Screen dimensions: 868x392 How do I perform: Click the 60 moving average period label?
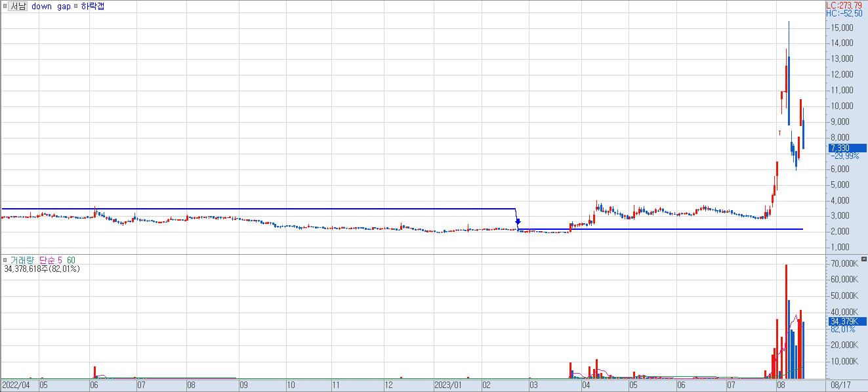(70, 260)
